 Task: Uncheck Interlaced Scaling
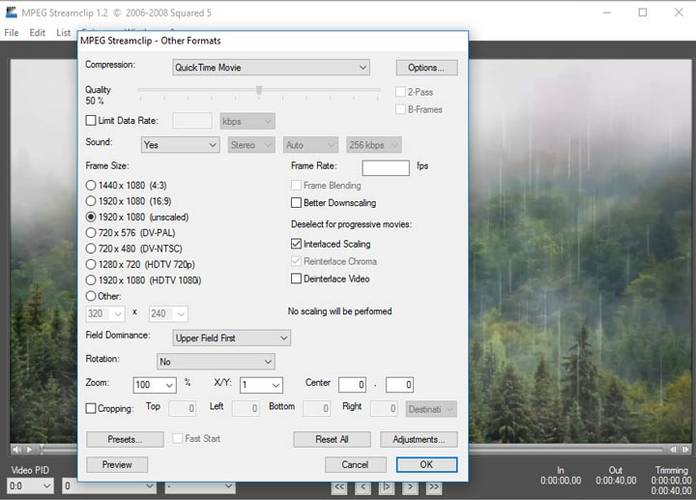pos(296,244)
